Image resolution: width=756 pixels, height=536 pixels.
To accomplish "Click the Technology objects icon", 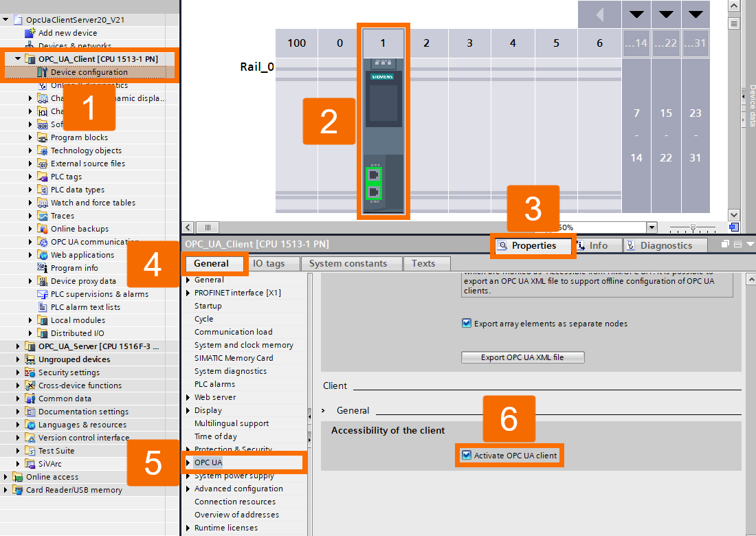I will pos(43,151).
